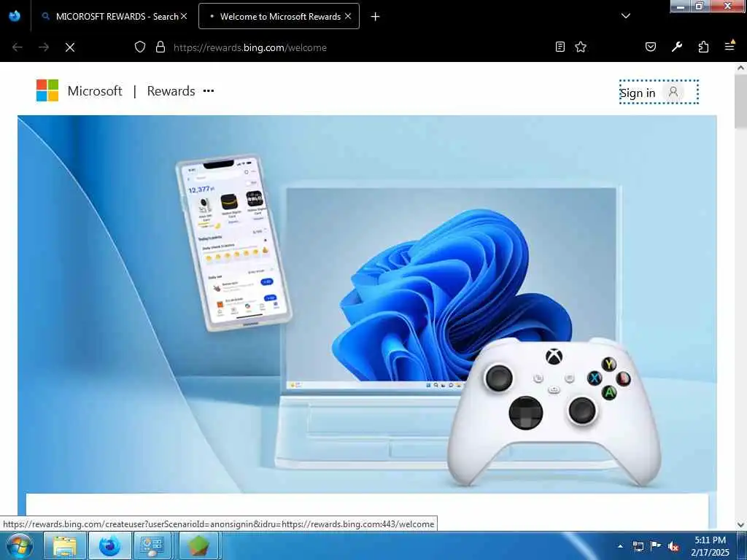
Task: Go back with the back arrow
Action: click(x=18, y=47)
